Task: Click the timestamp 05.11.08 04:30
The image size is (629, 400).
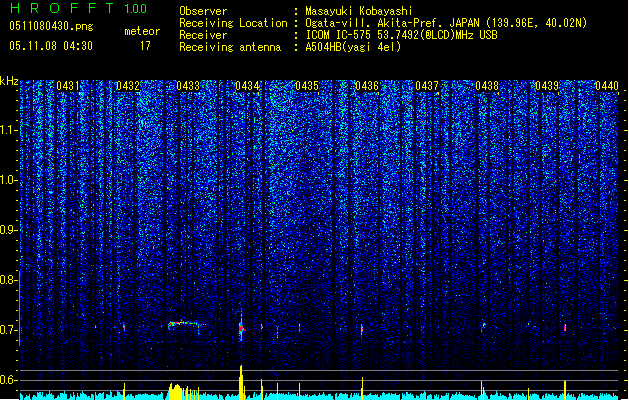Action: coord(51,46)
